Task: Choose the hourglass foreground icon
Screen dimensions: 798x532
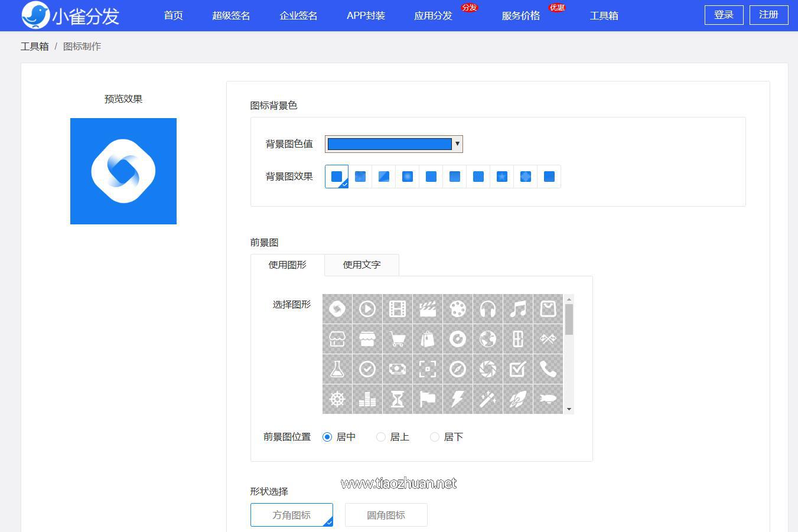Action: tap(398, 399)
